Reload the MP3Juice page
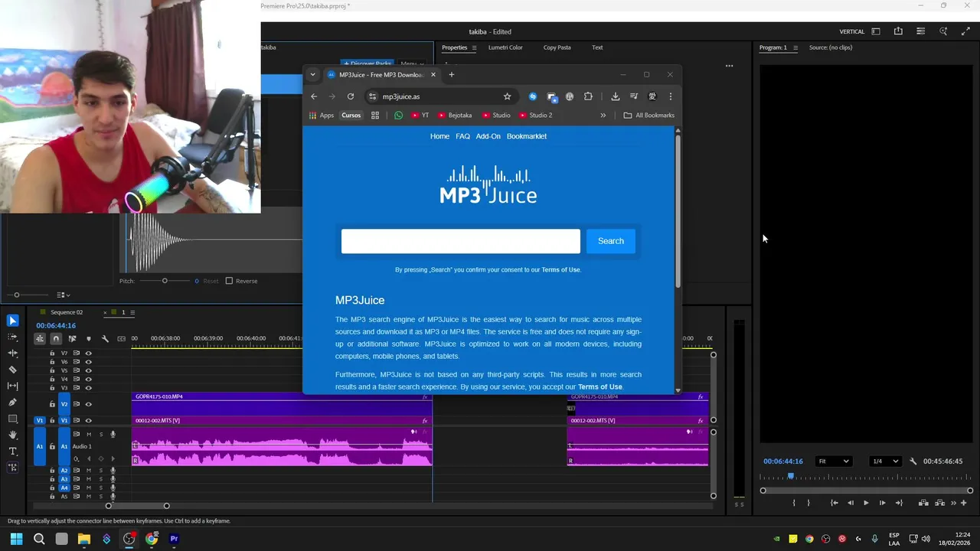Screen dimensions: 980x551 click(351, 96)
